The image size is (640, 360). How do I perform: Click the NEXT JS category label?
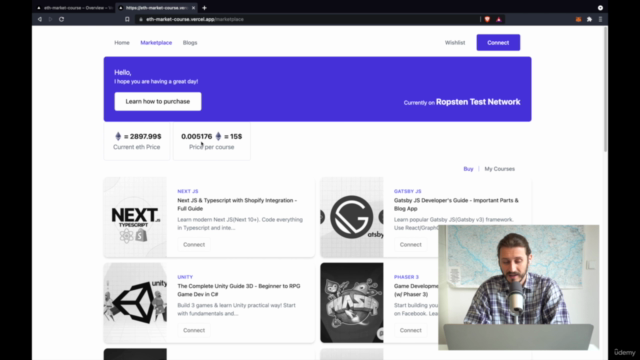pos(188,191)
